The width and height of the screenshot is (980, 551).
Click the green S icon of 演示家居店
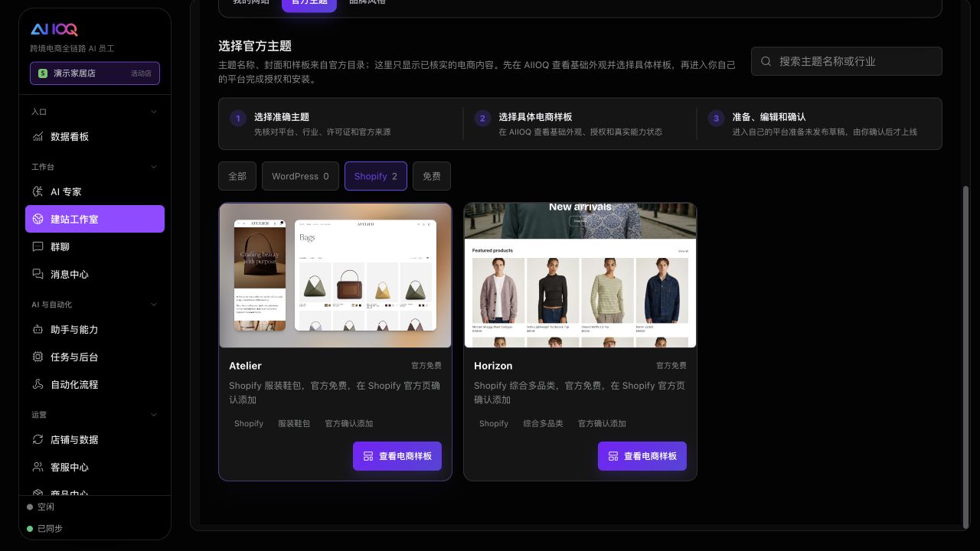click(x=43, y=73)
